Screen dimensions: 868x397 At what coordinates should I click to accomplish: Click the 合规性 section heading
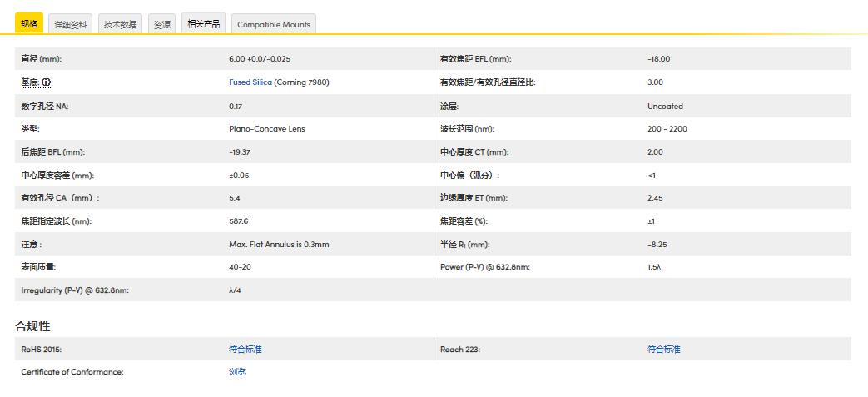point(32,326)
